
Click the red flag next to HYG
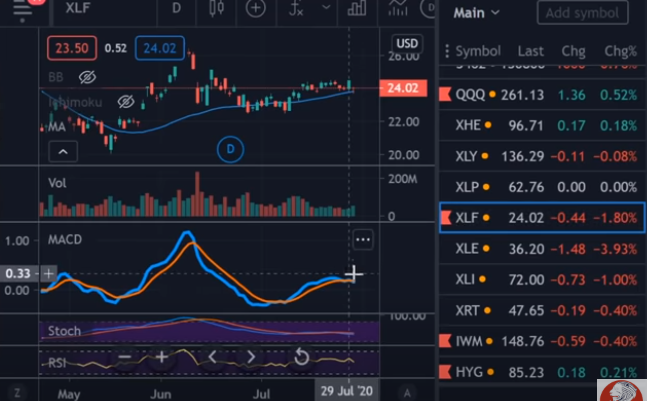tap(445, 372)
